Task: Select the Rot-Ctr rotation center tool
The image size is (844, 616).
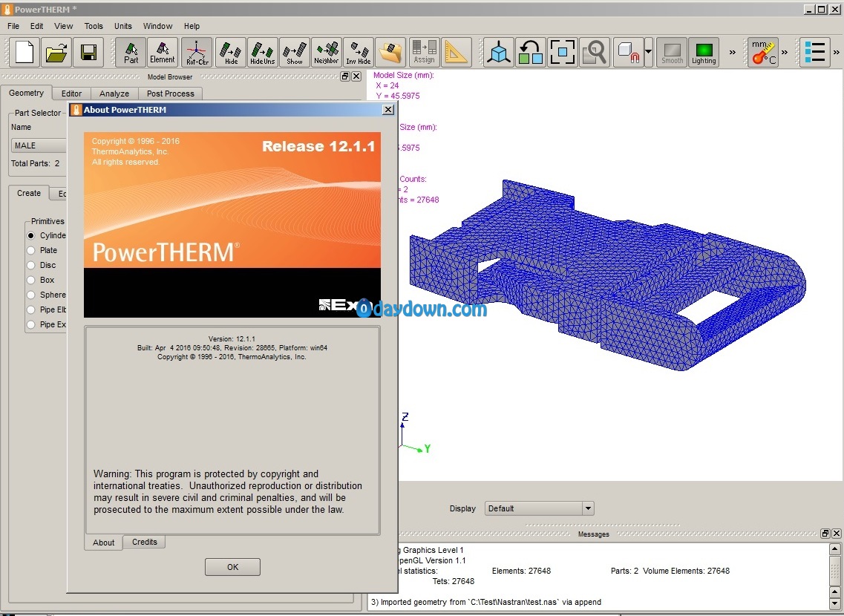Action: coord(197,52)
